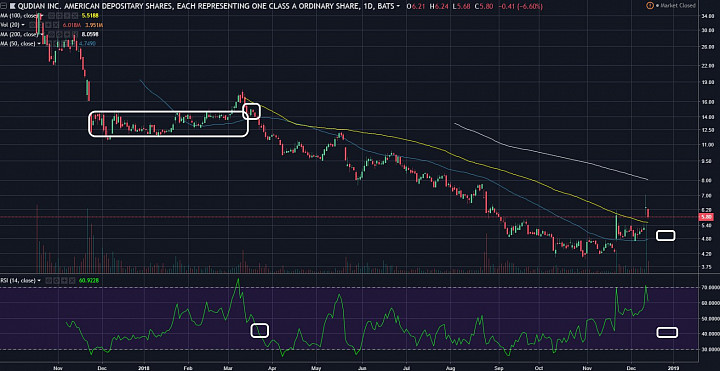Open the Vol (20) dropdown arrow
This screenshot has height=371, width=720.
click(23, 25)
